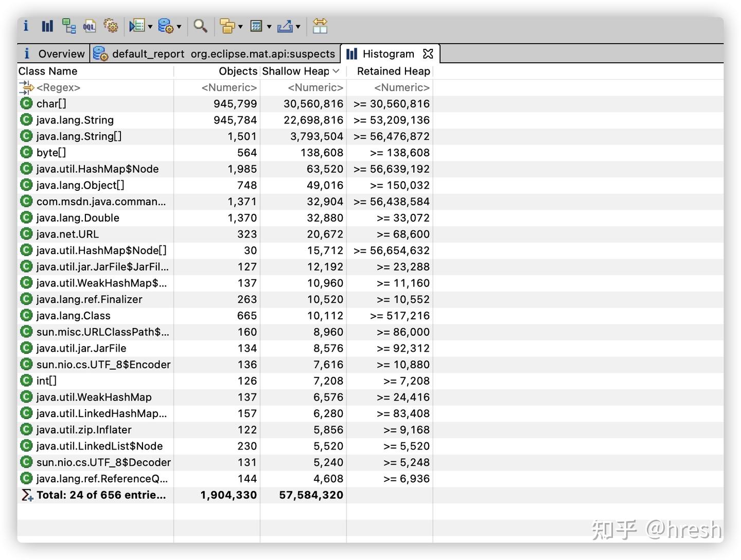The height and width of the screenshot is (560, 741).
Task: Open the dominator tree toolbar icon
Action: [x=68, y=26]
